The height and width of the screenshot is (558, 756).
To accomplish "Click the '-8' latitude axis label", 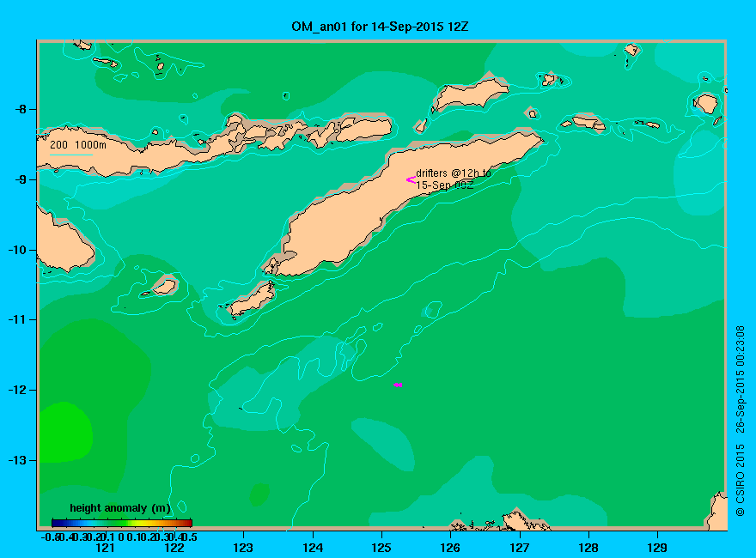I will point(21,109).
